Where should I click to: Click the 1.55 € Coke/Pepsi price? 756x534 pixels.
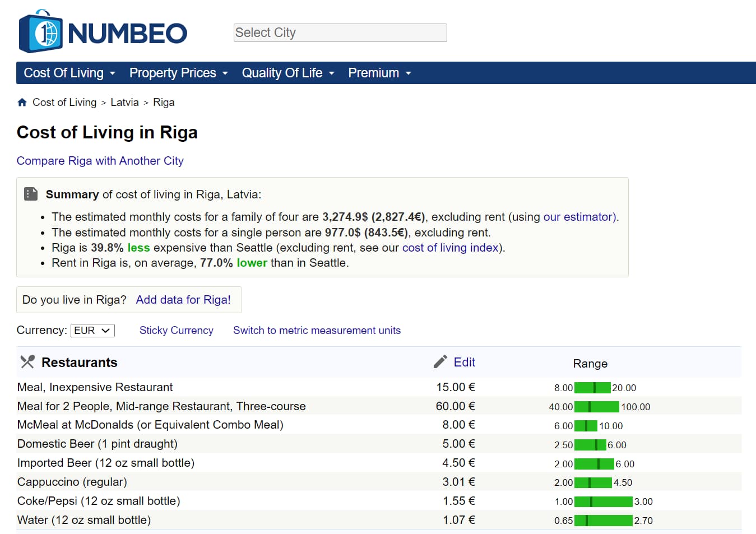click(459, 501)
